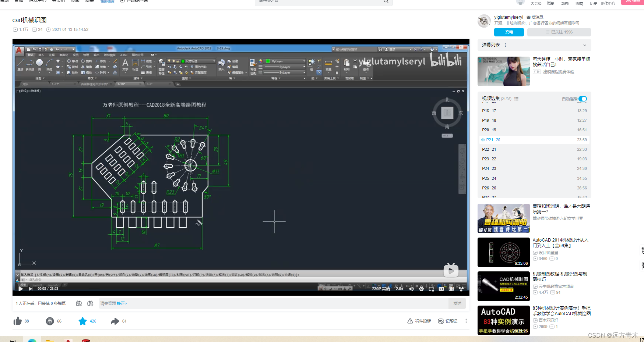Click the 旋转 rotate tool

click(x=86, y=61)
